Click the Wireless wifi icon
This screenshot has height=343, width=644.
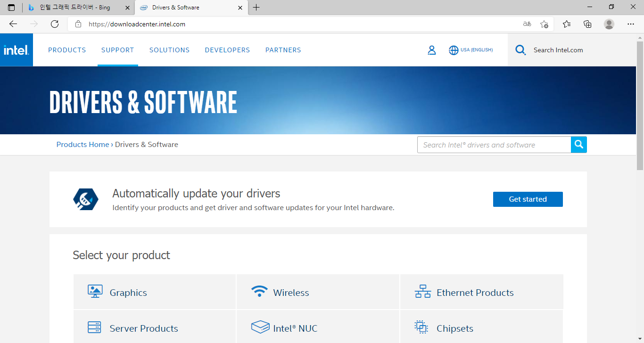pos(259,291)
